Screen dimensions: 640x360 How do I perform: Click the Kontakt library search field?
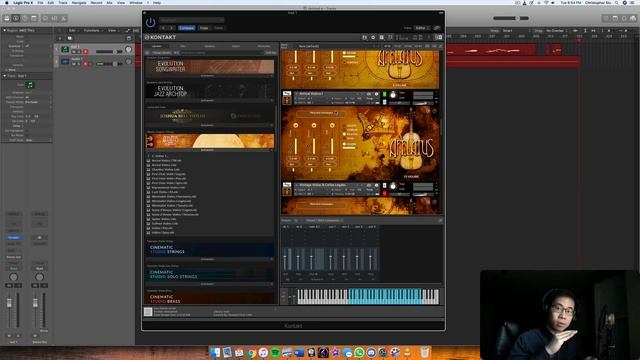[x=222, y=53]
